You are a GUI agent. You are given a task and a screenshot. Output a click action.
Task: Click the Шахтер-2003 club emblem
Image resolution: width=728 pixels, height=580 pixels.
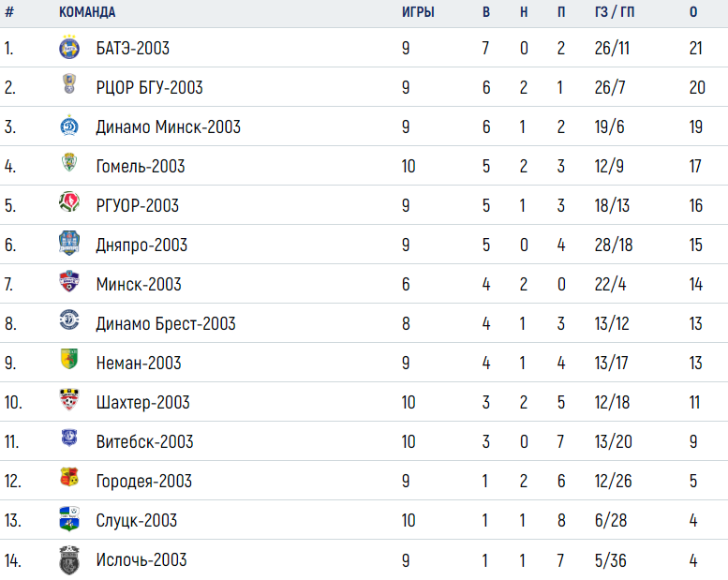69,400
